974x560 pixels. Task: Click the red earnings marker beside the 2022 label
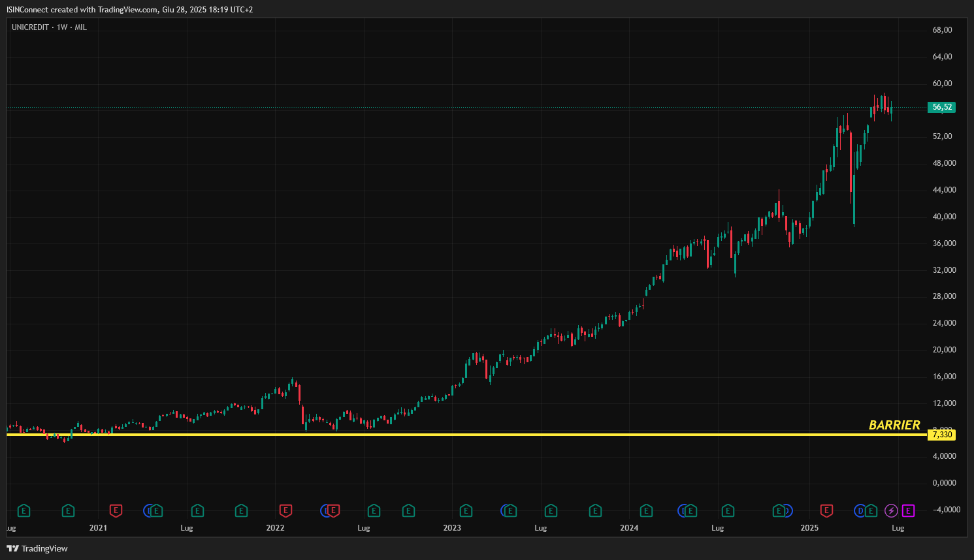(285, 510)
